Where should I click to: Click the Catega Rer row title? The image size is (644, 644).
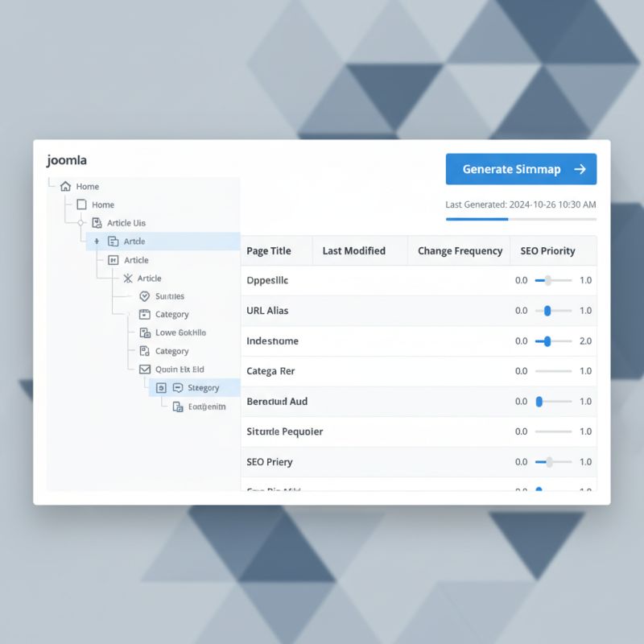270,371
